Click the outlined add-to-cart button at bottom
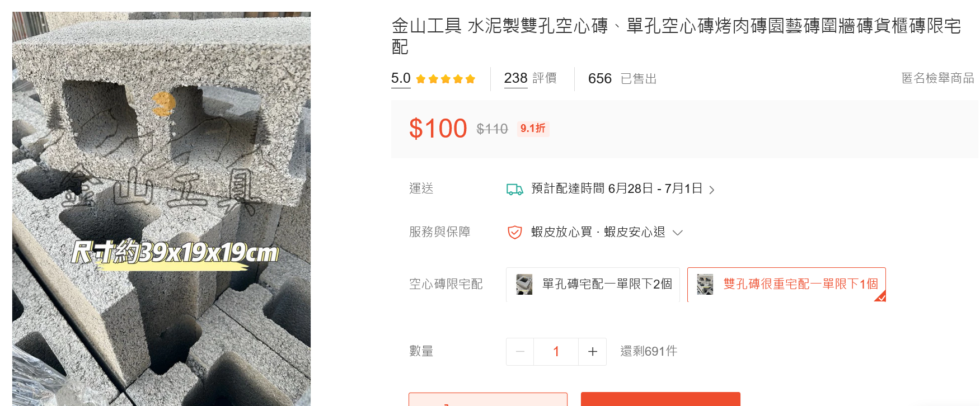 click(488, 399)
